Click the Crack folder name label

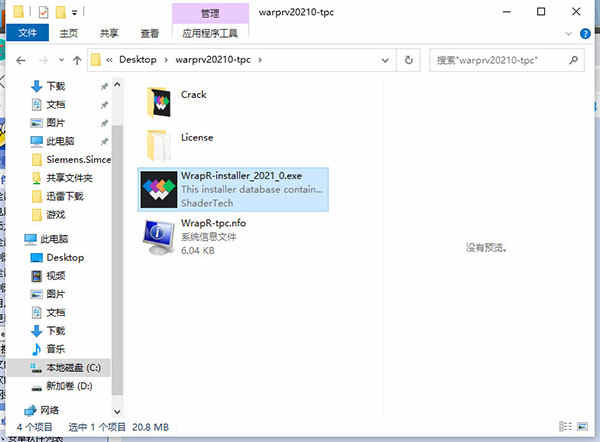coord(194,95)
